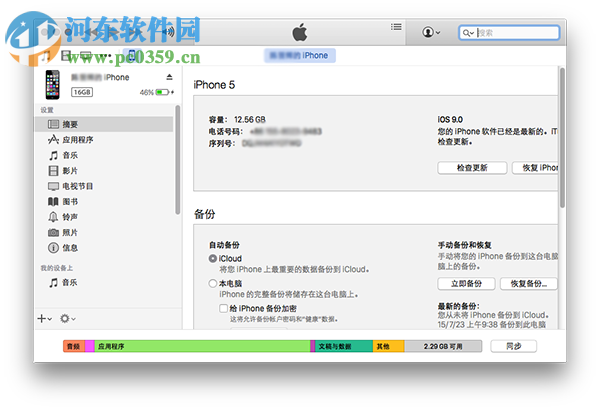This screenshot has height=410, width=600.
Task: Click the 音频 storage segment
Action: pos(74,346)
